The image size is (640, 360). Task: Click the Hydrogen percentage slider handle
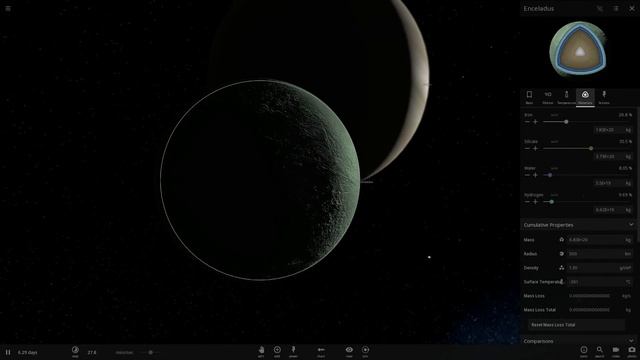pyautogui.click(x=551, y=202)
